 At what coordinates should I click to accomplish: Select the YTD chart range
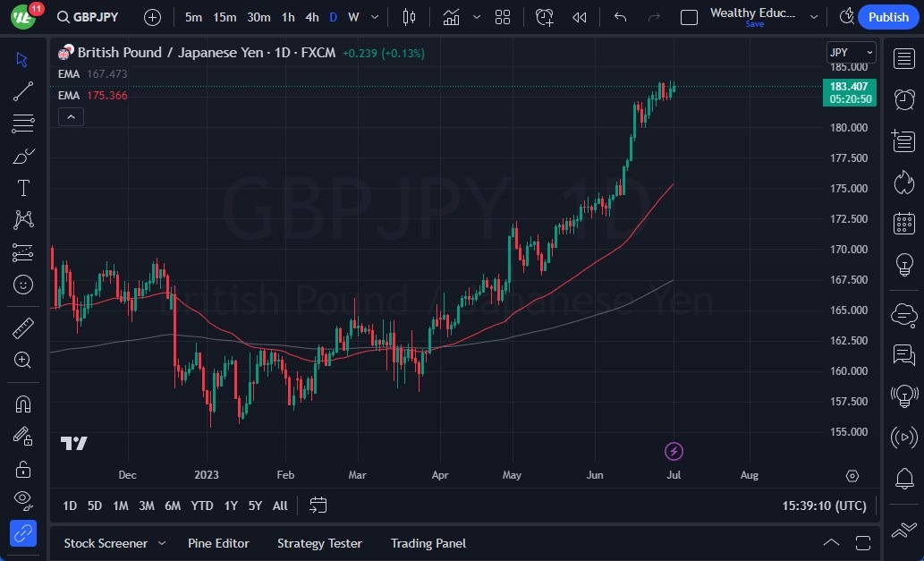201,506
